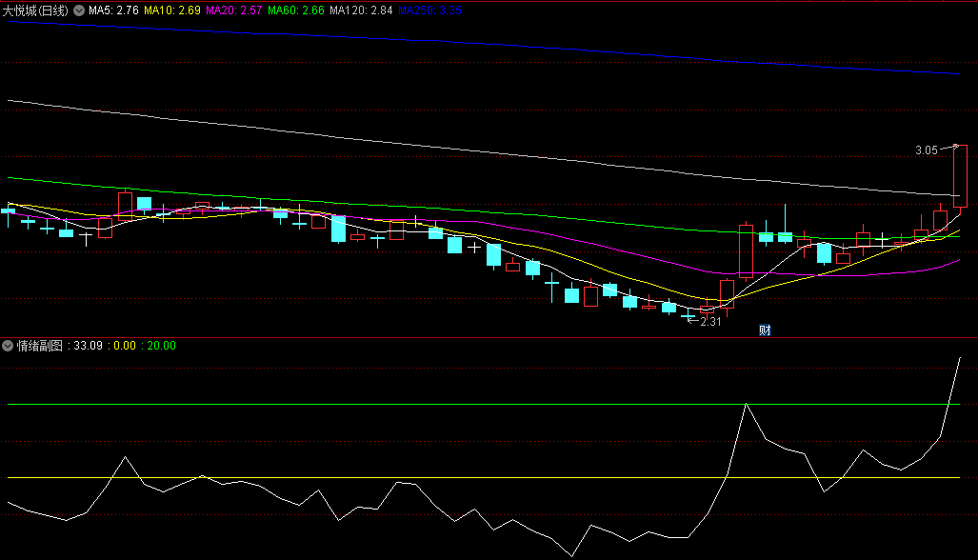Select the MA10: 2.69 label
Screen dimensions: 978x560
[172, 10]
